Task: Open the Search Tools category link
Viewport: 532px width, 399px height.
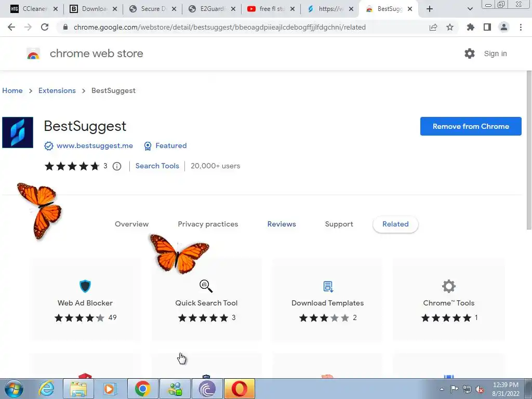Action: (157, 166)
